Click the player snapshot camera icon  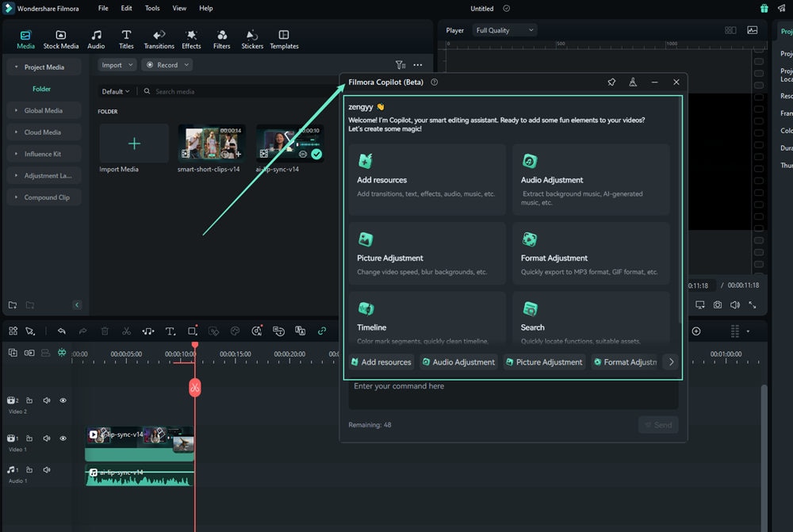coord(718,304)
